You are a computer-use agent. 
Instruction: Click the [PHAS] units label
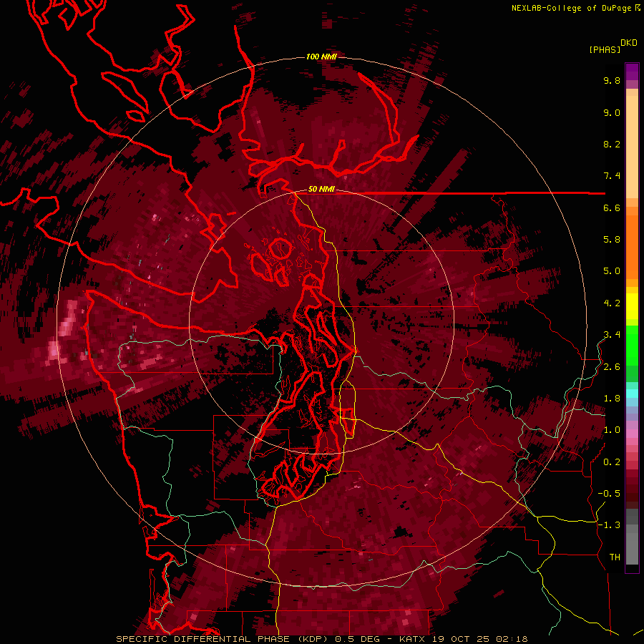click(x=605, y=49)
